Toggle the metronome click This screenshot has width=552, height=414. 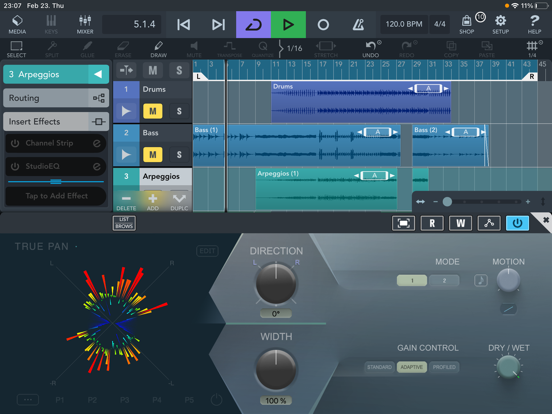(x=358, y=25)
